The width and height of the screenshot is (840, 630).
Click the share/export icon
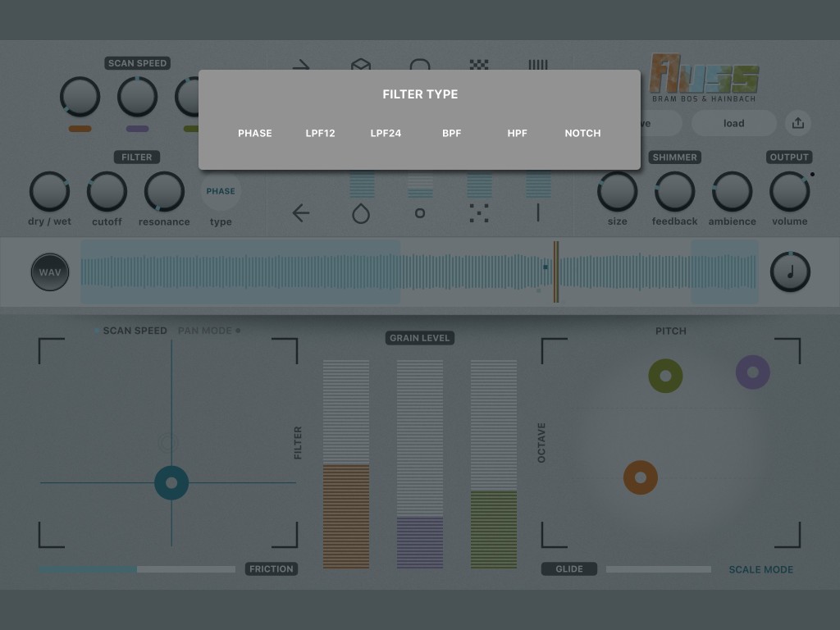[797, 123]
